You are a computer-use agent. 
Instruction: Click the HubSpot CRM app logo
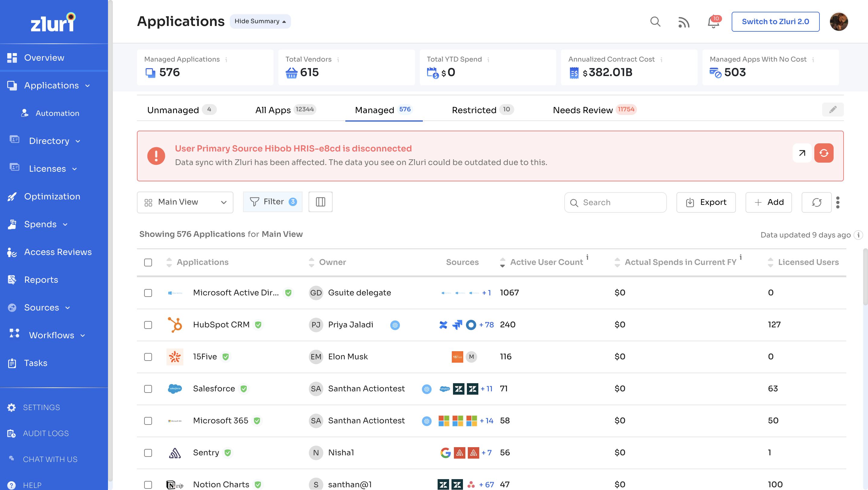click(x=175, y=325)
